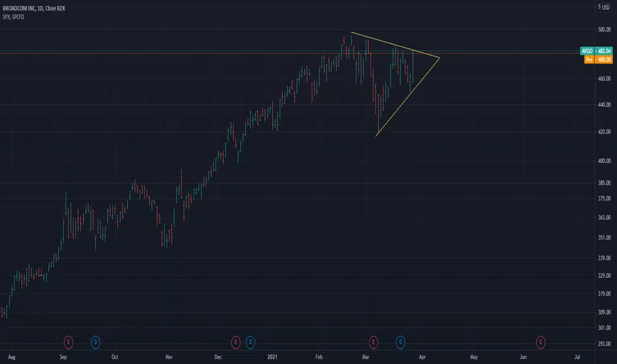Click the 319.00 price axis label
Viewport: 617px width, 364px height.
pyautogui.click(x=604, y=294)
